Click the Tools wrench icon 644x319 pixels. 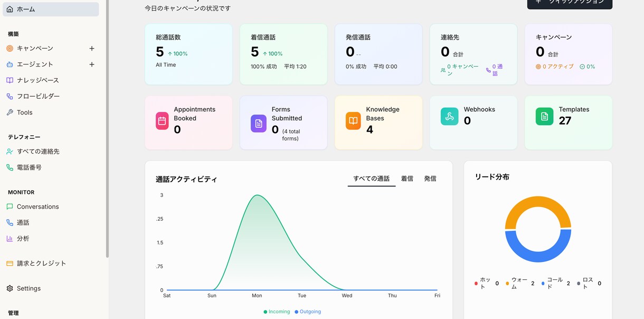(x=10, y=112)
